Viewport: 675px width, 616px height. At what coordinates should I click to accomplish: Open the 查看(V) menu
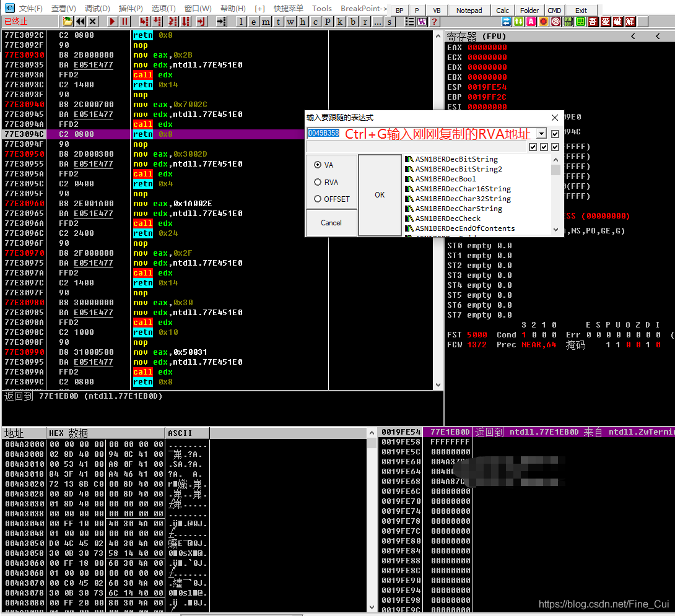(x=64, y=9)
